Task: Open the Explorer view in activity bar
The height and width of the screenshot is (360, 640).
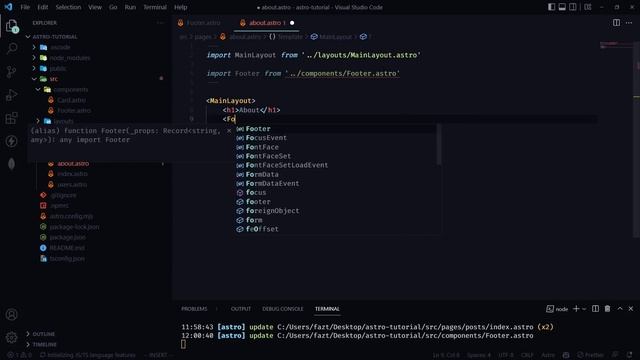Action: pos(12,26)
